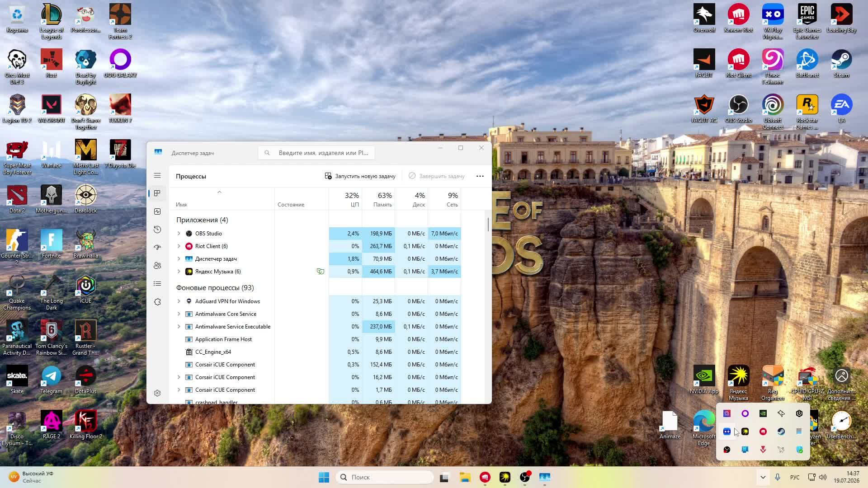This screenshot has height=488, width=868.
Task: Expand the Antimalware Service Executable row
Action: (179, 327)
